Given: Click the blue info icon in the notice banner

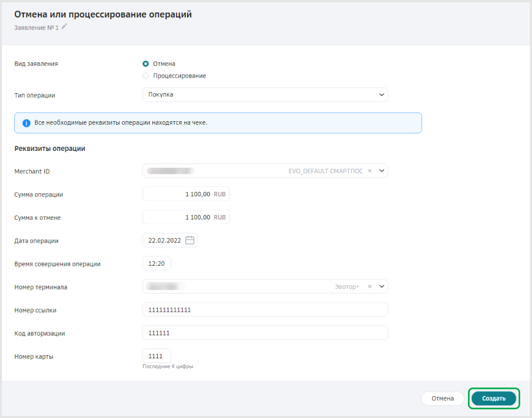Looking at the screenshot, I should tap(26, 123).
